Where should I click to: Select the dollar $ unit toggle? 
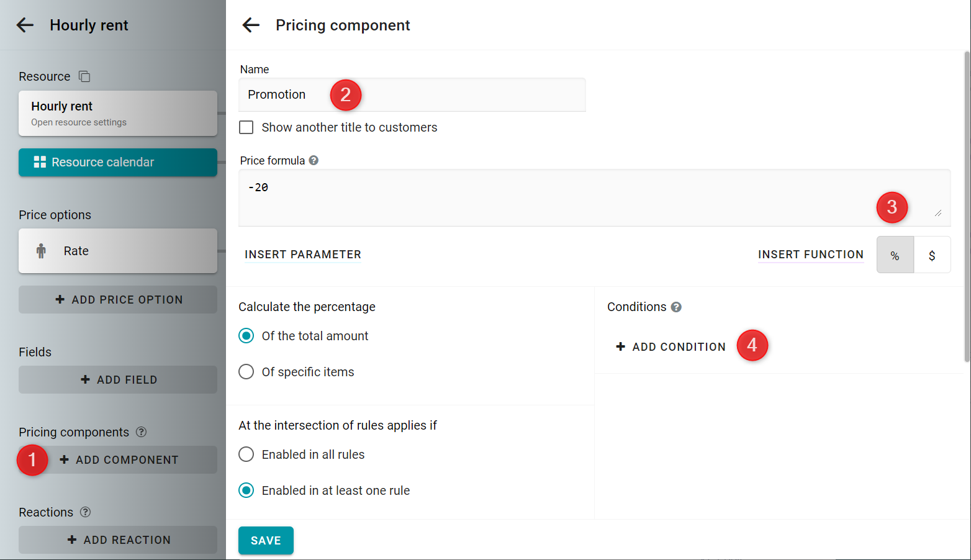932,255
